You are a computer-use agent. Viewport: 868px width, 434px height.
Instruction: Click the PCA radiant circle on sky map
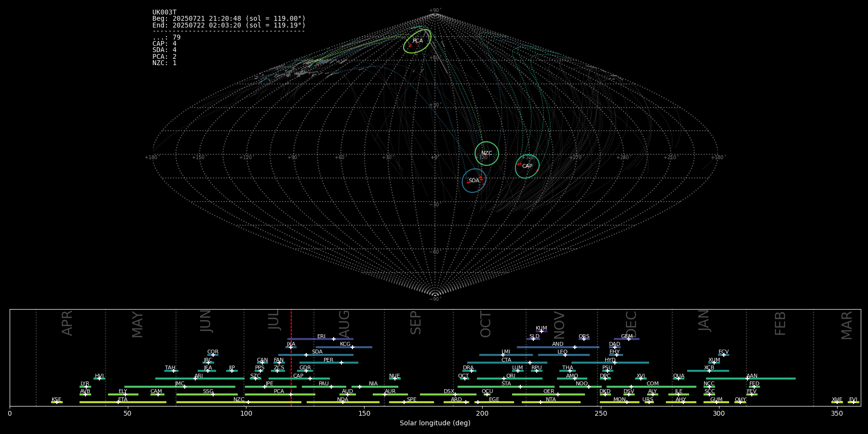point(418,41)
